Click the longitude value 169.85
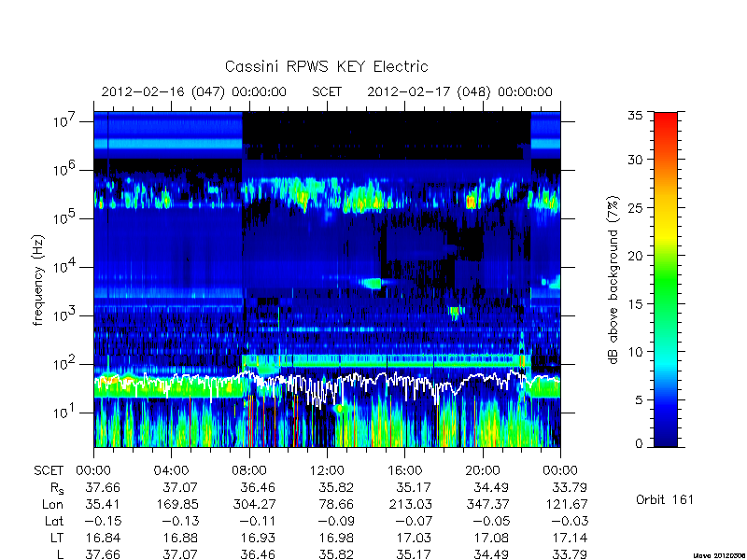 176,504
